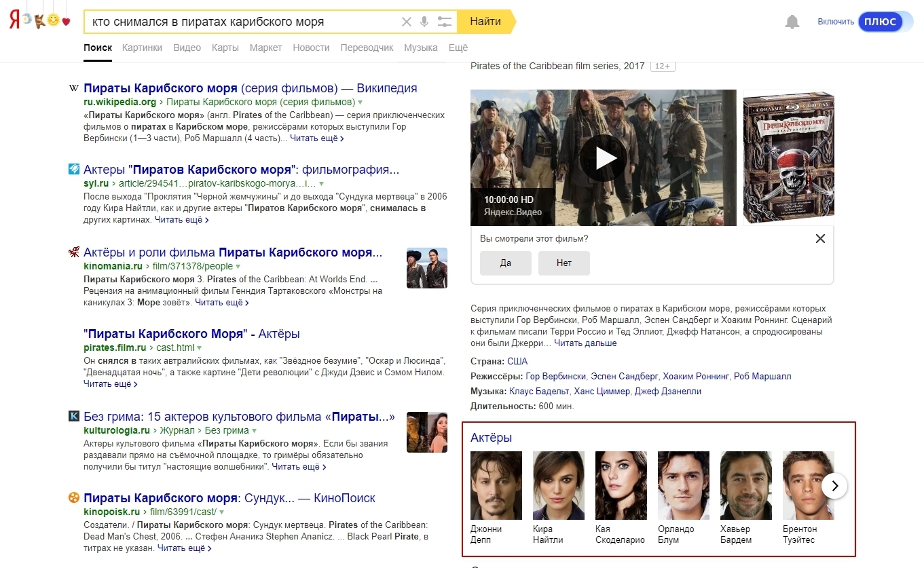The width and height of the screenshot is (924, 568).
Task: Open the Карты tab
Action: pyautogui.click(x=225, y=48)
